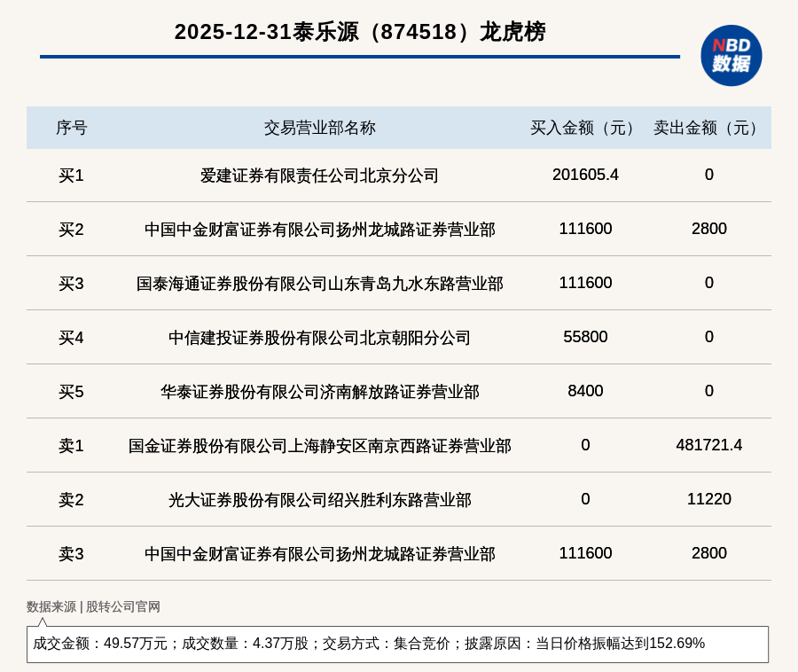Click the 201605.4 buy amount cell
This screenshot has width=798, height=672.
[585, 175]
